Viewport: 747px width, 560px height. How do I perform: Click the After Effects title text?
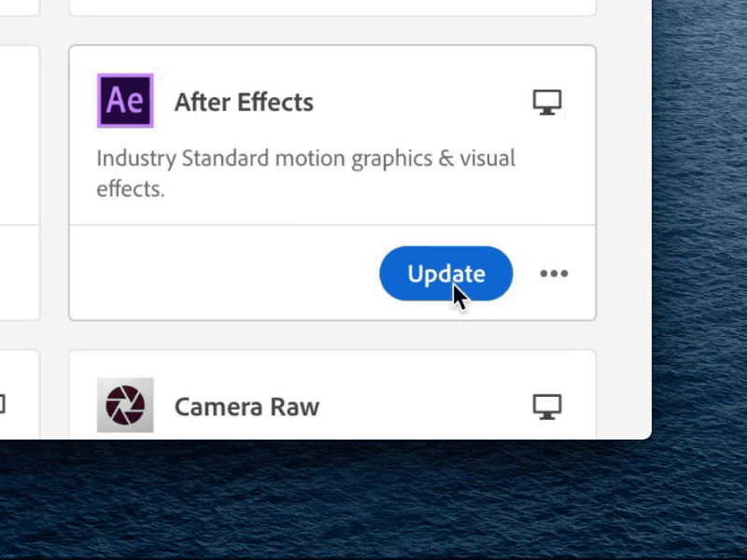click(244, 102)
